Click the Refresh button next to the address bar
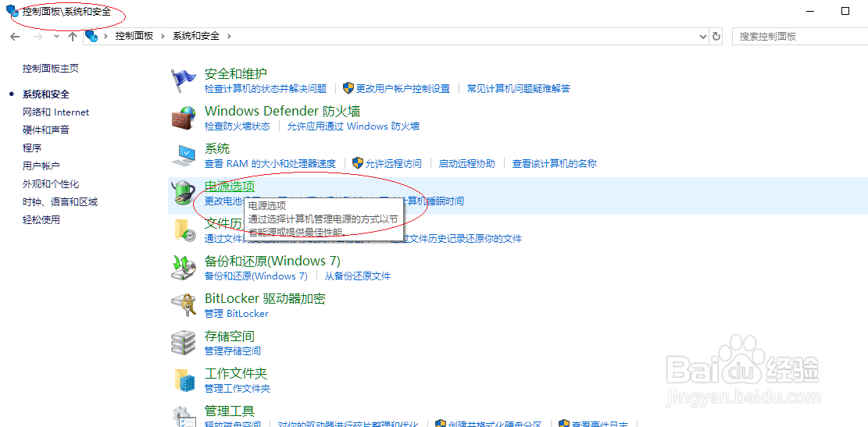Viewport: 868px width, 427px height. coord(716,36)
